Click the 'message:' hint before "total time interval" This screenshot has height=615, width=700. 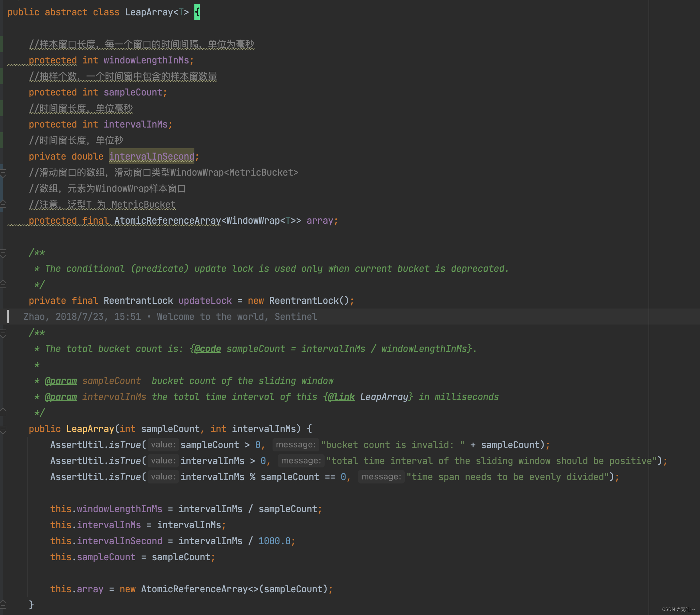point(301,460)
